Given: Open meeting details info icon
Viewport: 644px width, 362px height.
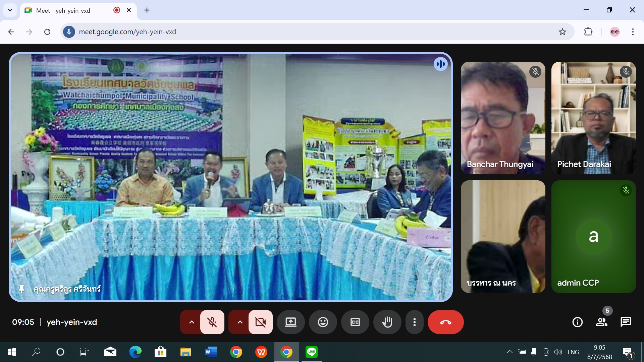Looking at the screenshot, I should (577, 322).
